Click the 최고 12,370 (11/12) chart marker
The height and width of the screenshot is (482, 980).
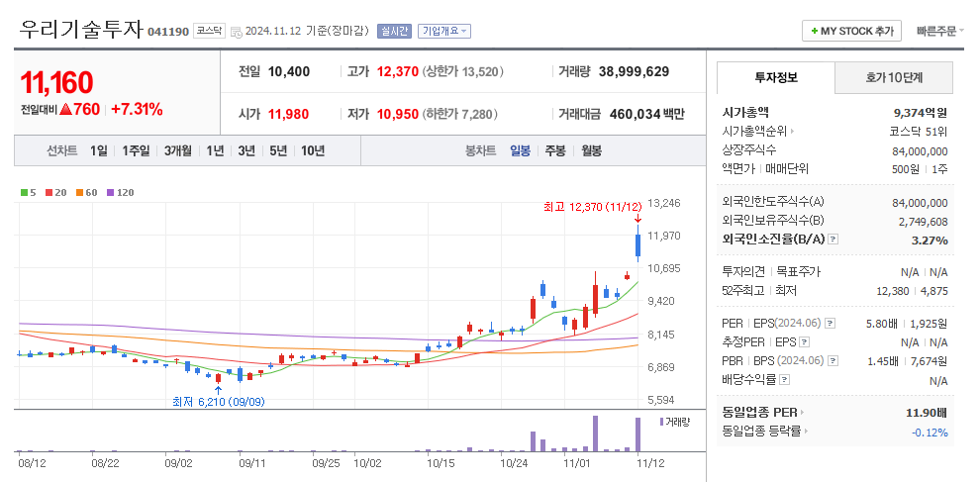pyautogui.click(x=593, y=207)
